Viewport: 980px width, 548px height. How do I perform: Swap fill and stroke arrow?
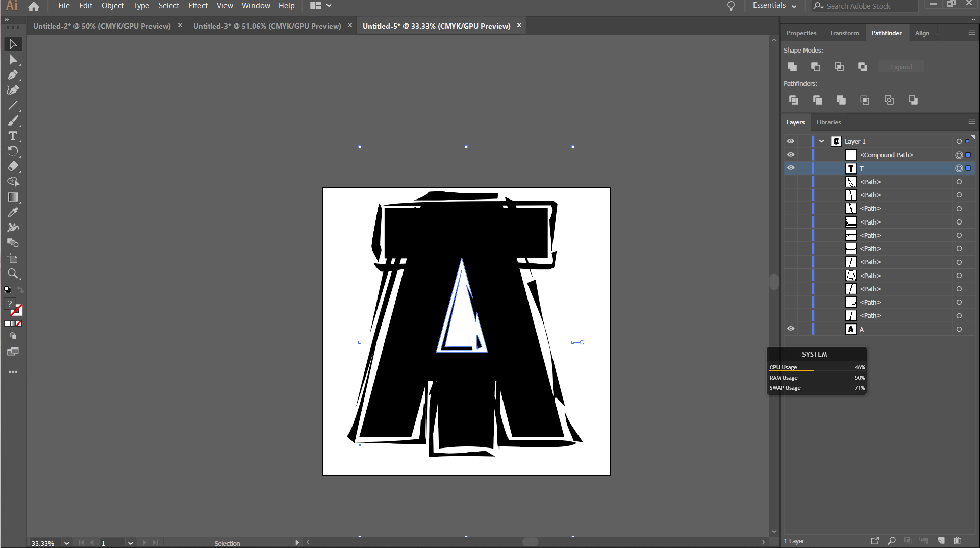click(20, 290)
